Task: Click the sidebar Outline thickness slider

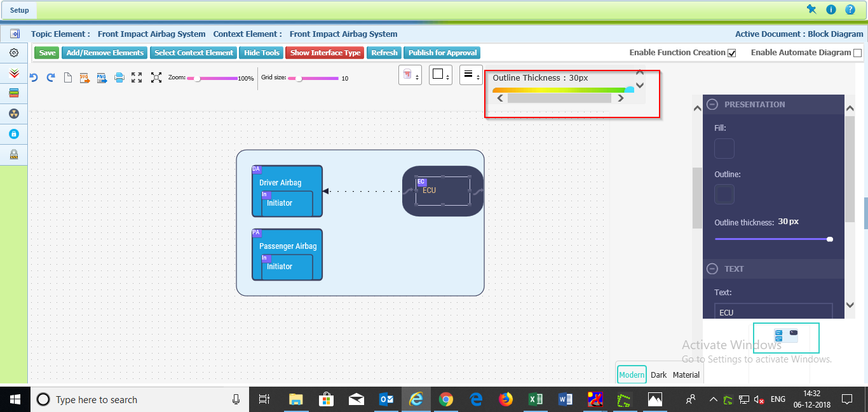Action: pyautogui.click(x=774, y=239)
